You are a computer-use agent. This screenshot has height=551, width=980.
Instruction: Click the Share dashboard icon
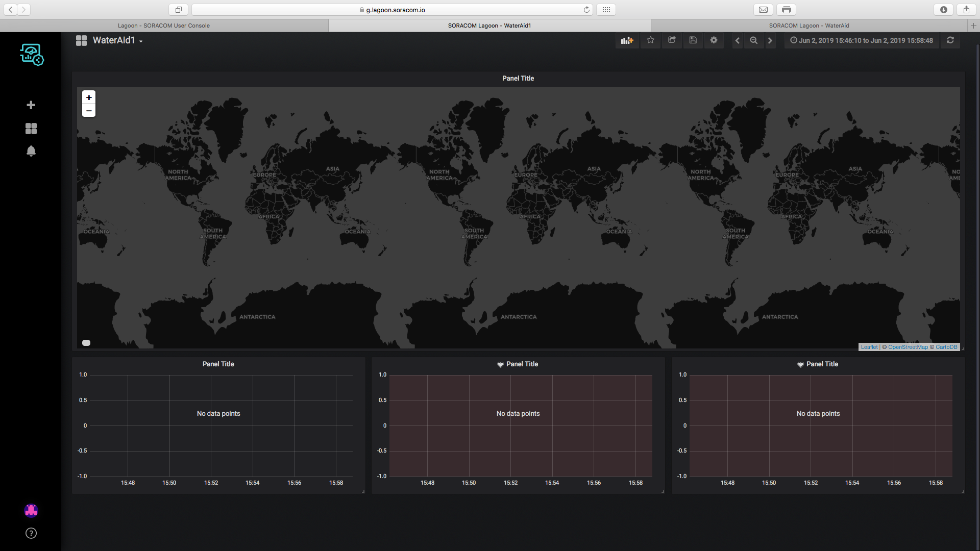(x=672, y=40)
